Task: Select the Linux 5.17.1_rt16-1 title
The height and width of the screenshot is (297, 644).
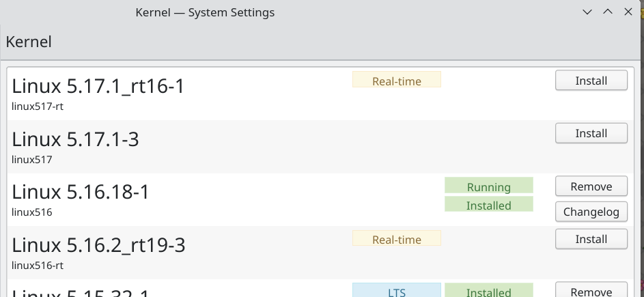Action: pos(98,86)
